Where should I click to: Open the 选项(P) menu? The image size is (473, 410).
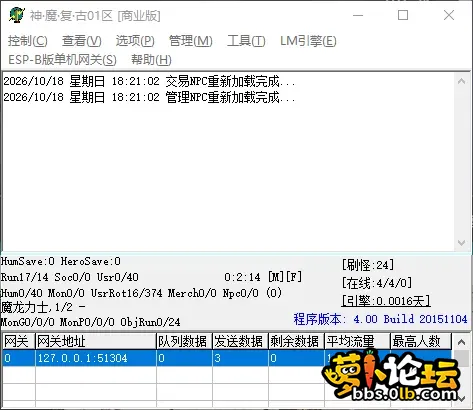[x=135, y=41]
